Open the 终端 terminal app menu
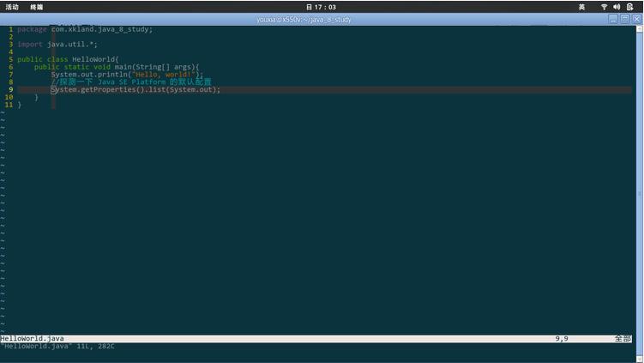Viewport: 644px width, 363px height. click(37, 7)
